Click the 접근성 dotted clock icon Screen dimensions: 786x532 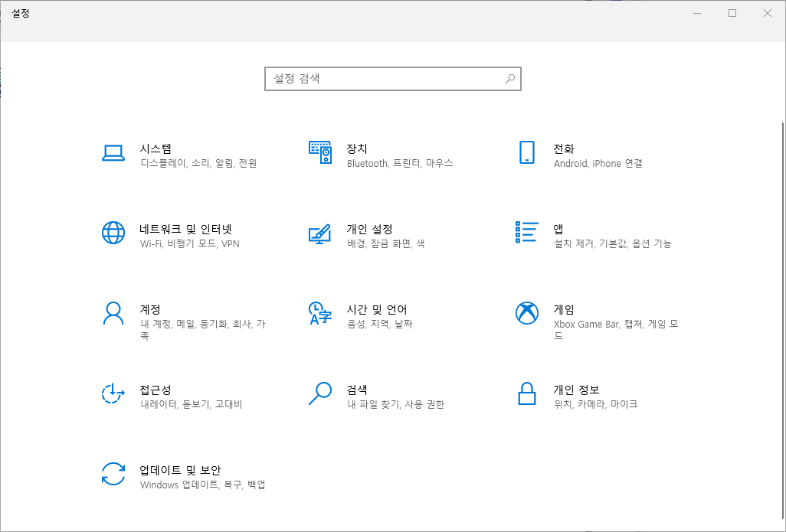click(x=113, y=393)
